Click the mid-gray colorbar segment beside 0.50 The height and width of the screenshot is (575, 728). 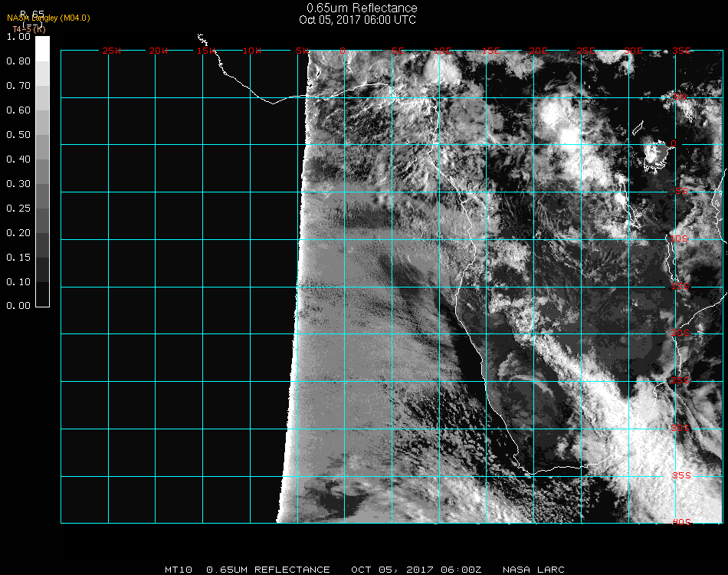click(42, 147)
